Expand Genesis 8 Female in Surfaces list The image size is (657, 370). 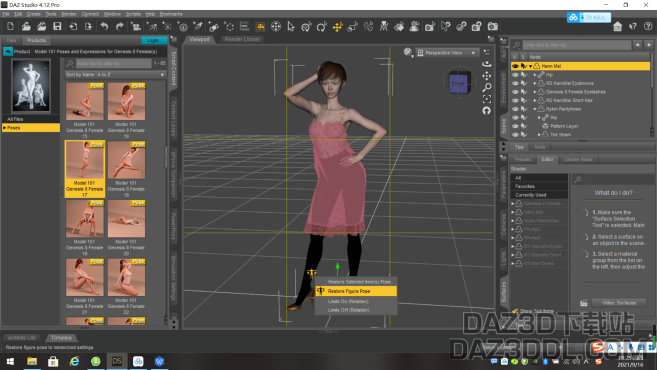coord(512,204)
